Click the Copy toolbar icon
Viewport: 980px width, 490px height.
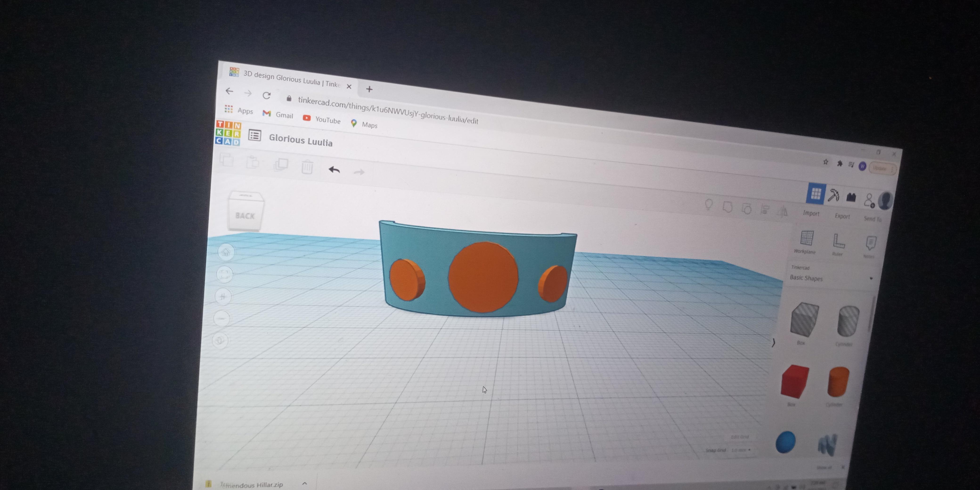pos(226,160)
